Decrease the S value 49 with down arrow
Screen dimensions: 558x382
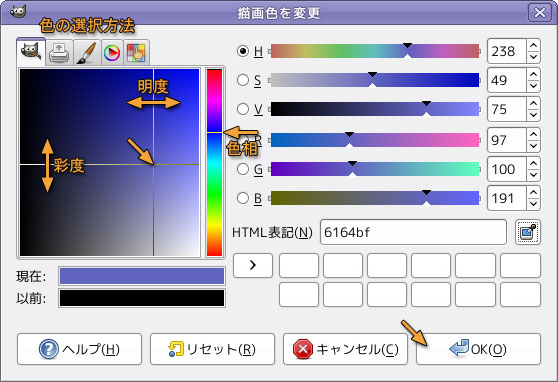pyautogui.click(x=533, y=86)
